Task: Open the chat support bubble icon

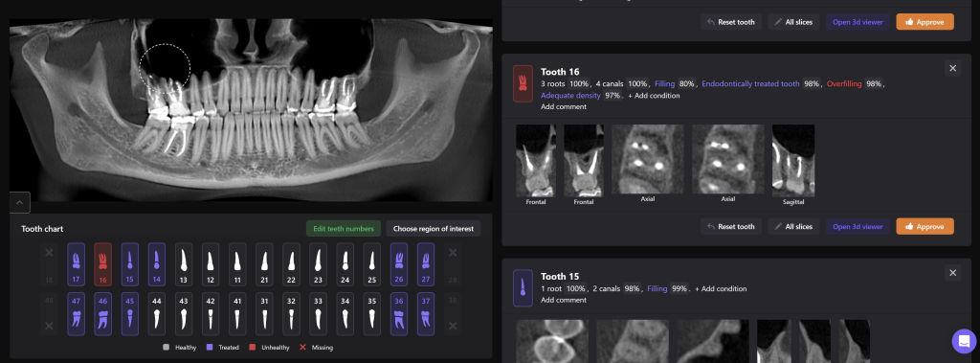Action: click(x=964, y=341)
